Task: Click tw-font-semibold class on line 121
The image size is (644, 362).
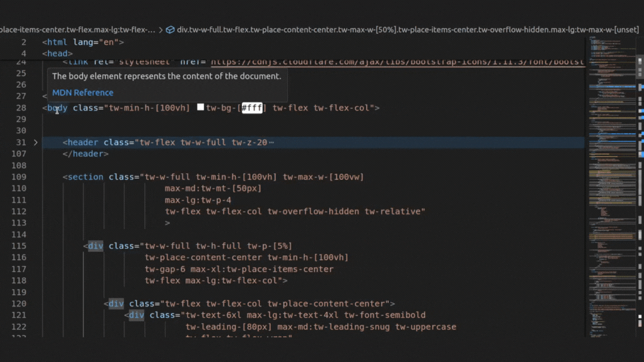Action: [x=385, y=315]
